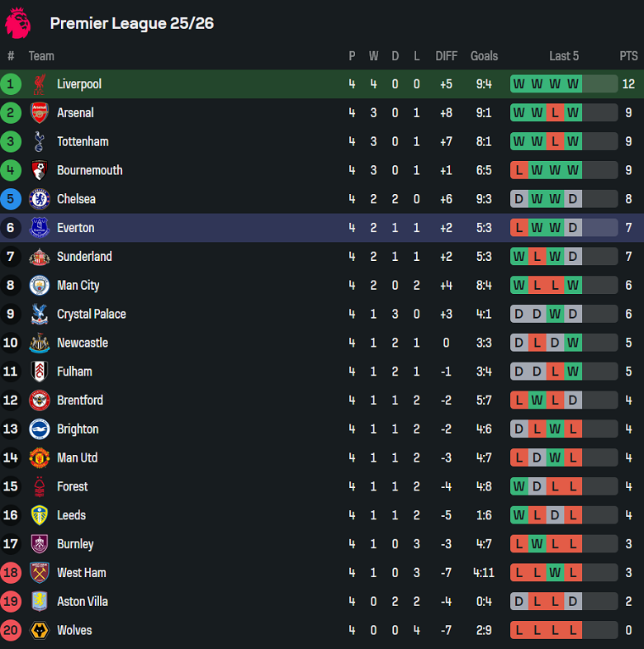Image resolution: width=644 pixels, height=649 pixels.
Task: Sort table by PTS column header
Action: tap(628, 56)
